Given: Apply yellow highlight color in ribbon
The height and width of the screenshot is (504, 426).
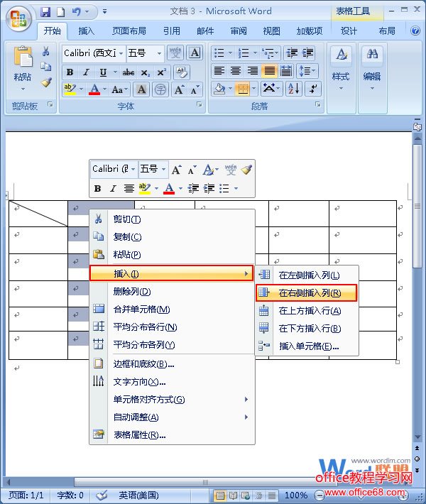Looking at the screenshot, I should [70, 89].
